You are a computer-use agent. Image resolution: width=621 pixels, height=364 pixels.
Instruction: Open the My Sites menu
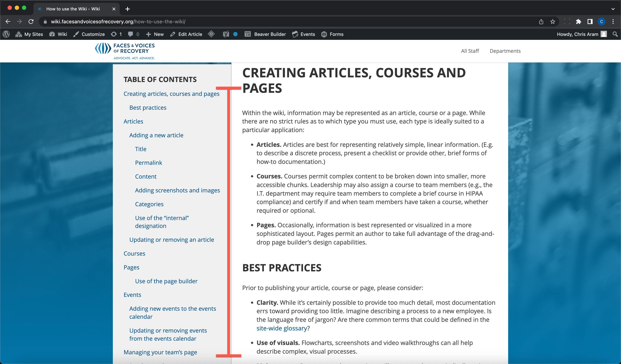29,34
